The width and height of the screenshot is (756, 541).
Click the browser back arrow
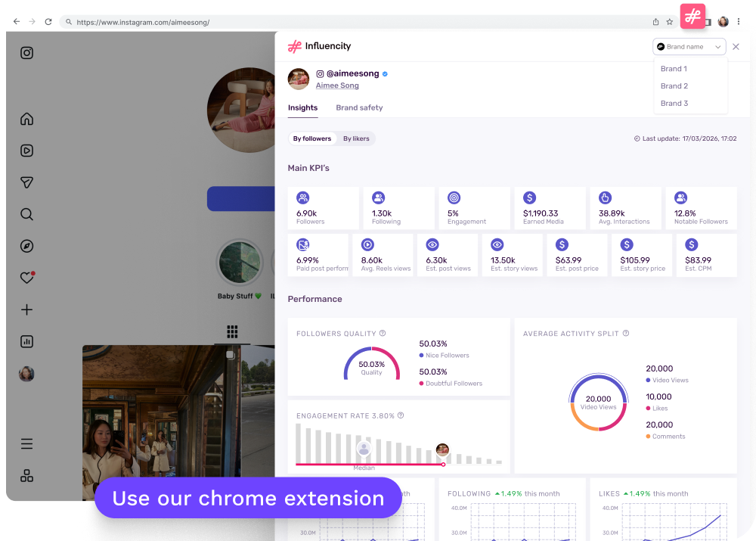17,22
